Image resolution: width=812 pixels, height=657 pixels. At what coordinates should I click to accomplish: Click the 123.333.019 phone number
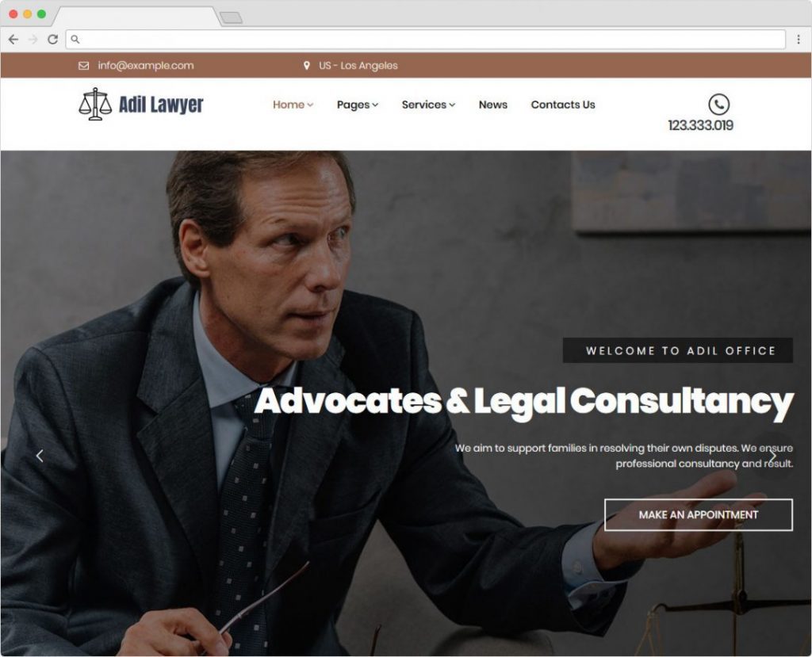[x=700, y=125]
